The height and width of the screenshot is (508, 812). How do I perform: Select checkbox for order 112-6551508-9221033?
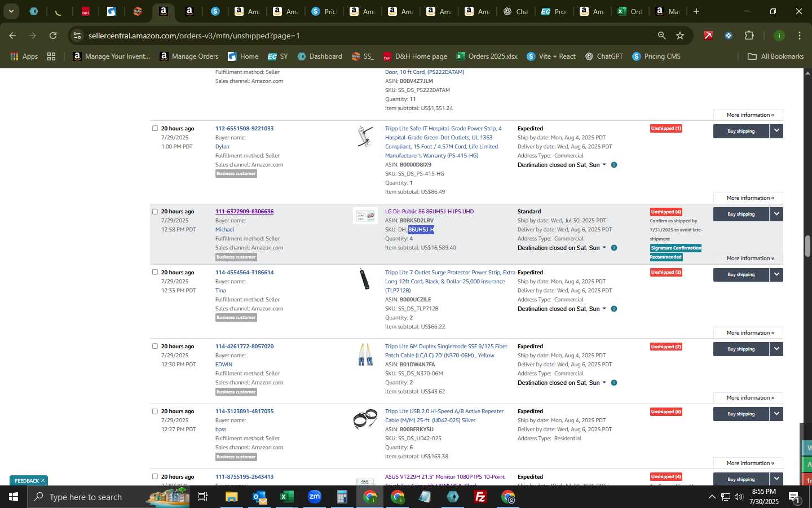point(155,128)
